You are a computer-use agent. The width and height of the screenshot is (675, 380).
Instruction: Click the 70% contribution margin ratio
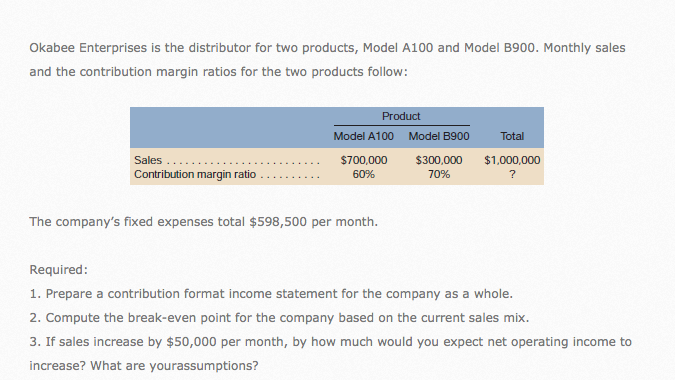[x=439, y=174]
